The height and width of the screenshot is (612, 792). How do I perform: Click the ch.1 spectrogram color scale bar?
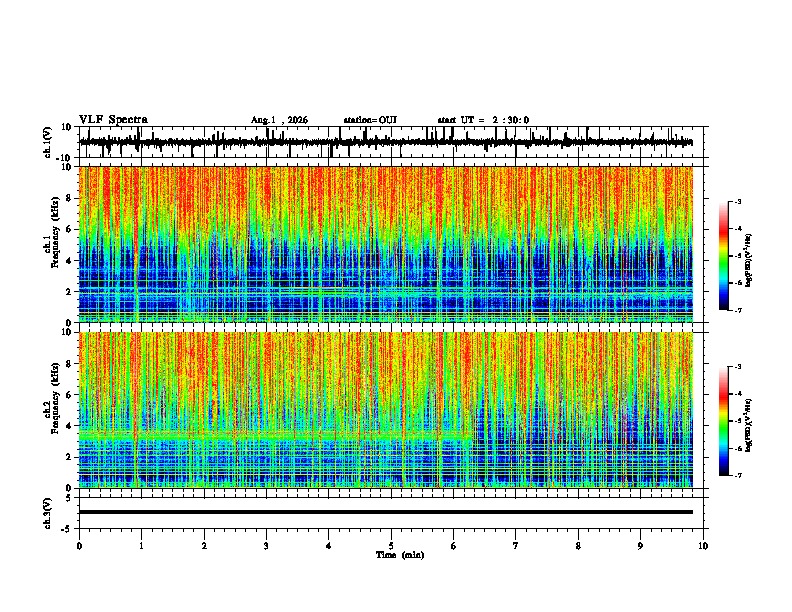click(724, 256)
